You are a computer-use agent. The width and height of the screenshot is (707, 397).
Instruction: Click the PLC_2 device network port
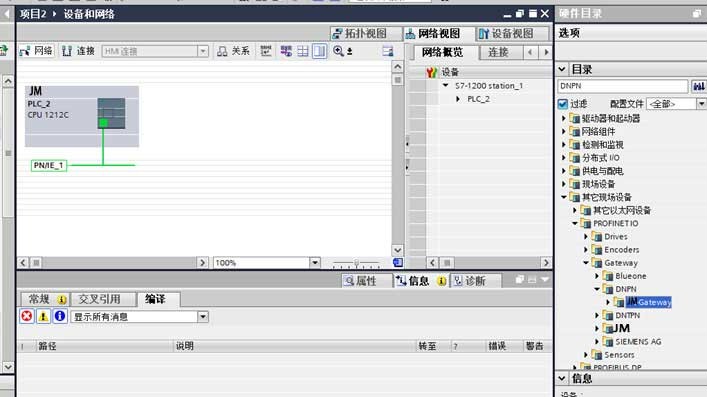point(103,123)
